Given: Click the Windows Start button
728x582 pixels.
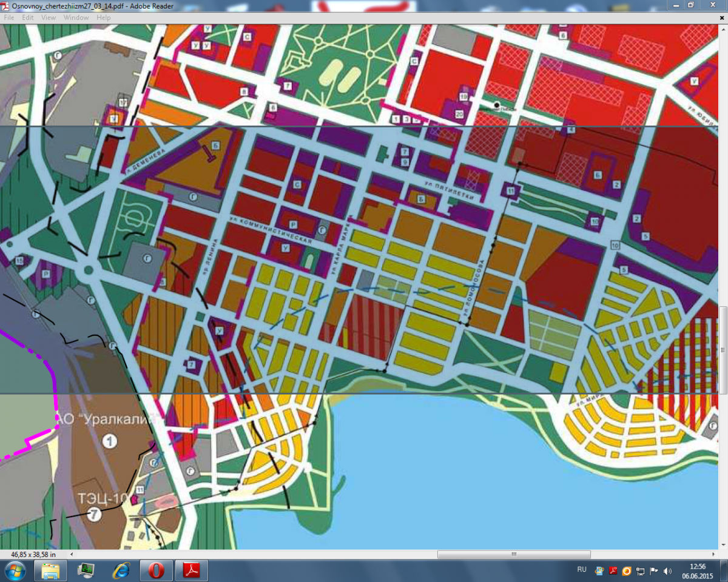Looking at the screenshot, I should point(15,570).
